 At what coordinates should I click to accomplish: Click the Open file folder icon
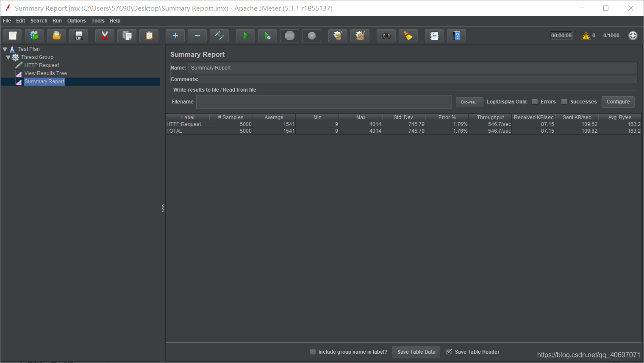point(56,36)
